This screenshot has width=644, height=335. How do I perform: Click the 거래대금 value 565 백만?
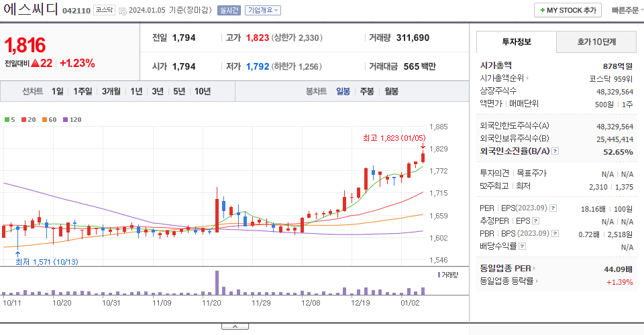pos(419,66)
